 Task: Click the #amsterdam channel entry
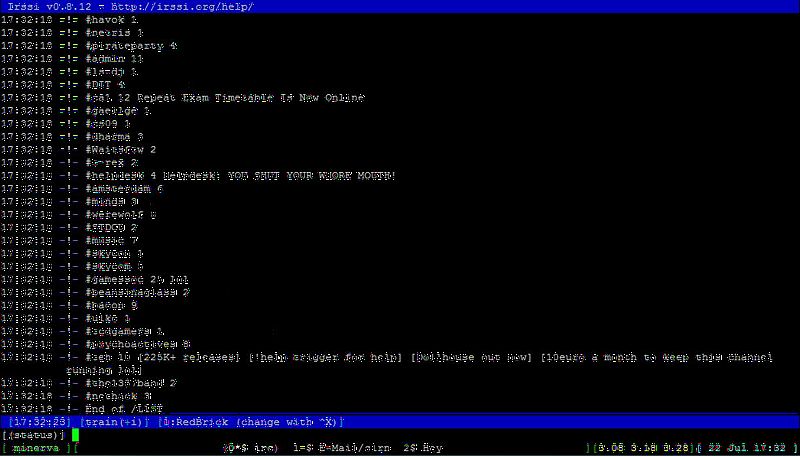click(x=124, y=189)
